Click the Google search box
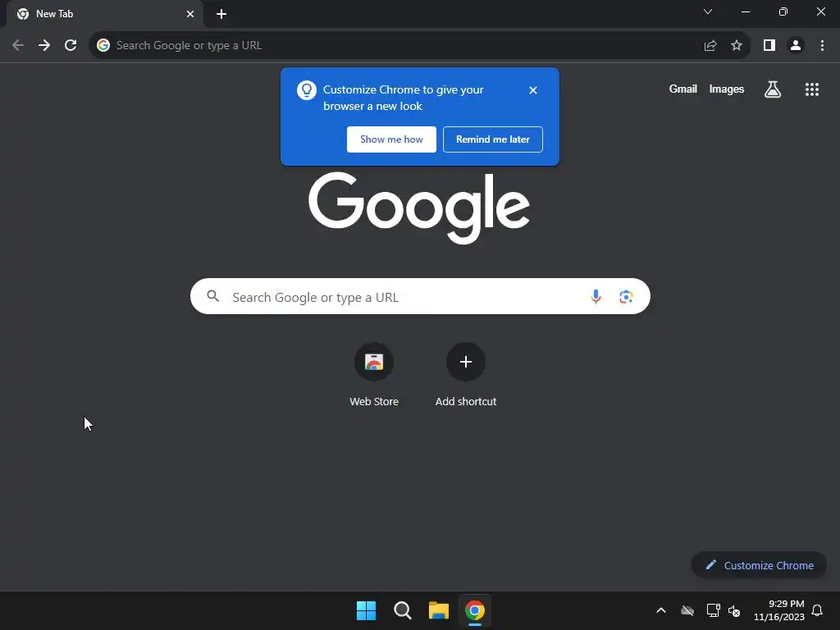 click(420, 296)
